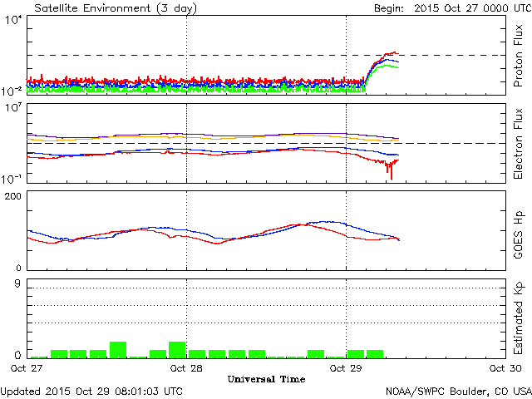Click the Proton Flux axis label
The height and width of the screenshot is (399, 532).
(x=518, y=57)
